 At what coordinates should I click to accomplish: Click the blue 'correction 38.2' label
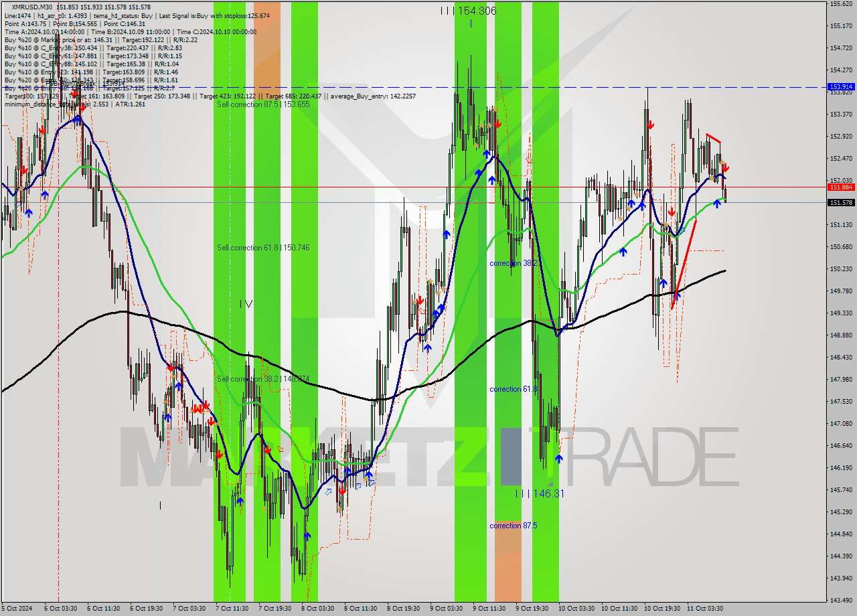[514, 263]
